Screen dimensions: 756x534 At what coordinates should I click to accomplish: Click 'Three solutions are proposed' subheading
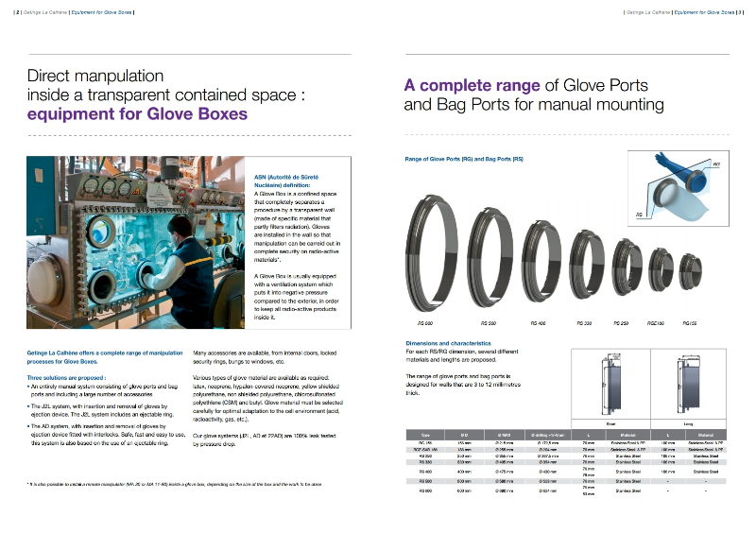click(68, 378)
